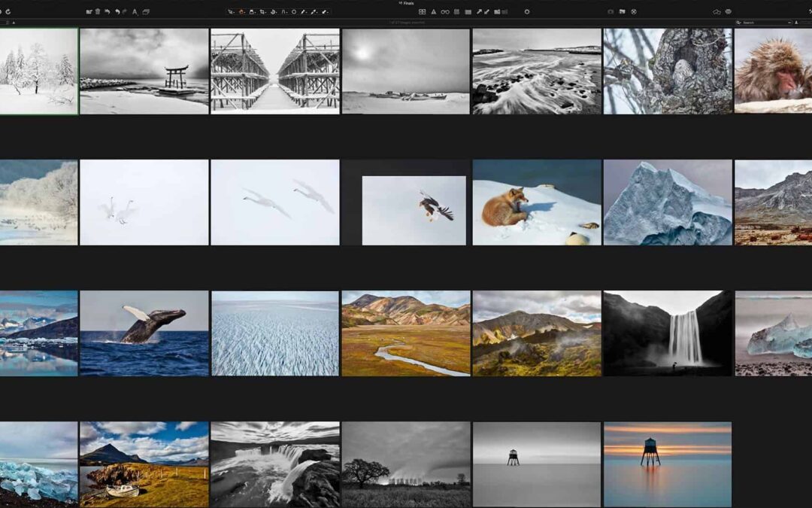
Task: Select the swirling waves on rocks thumbnail
Action: pyautogui.click(x=537, y=71)
